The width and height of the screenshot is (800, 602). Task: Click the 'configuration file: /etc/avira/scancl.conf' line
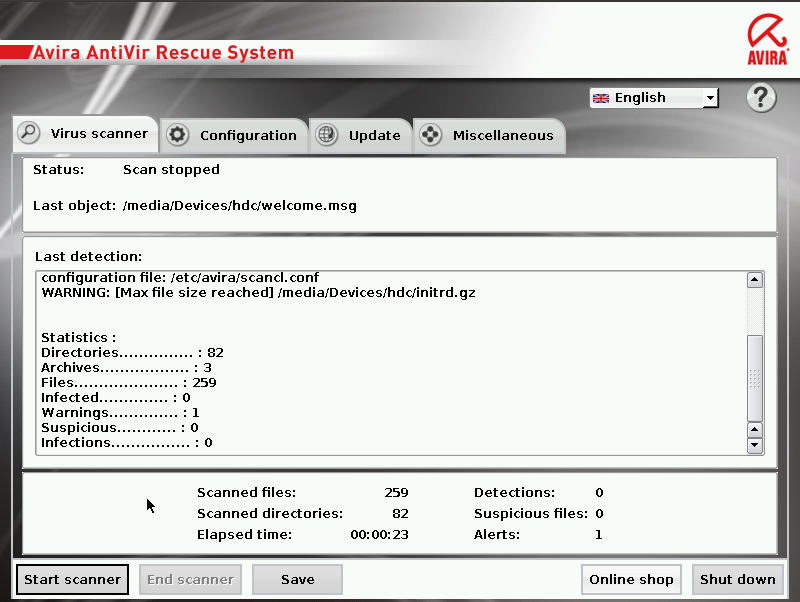pyautogui.click(x=180, y=278)
